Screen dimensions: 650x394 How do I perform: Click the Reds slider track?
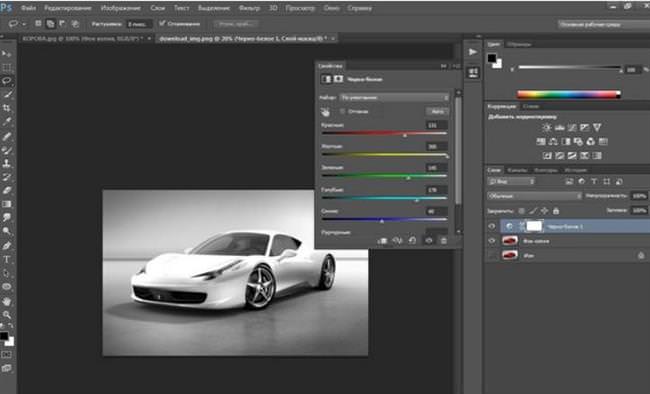384,133
